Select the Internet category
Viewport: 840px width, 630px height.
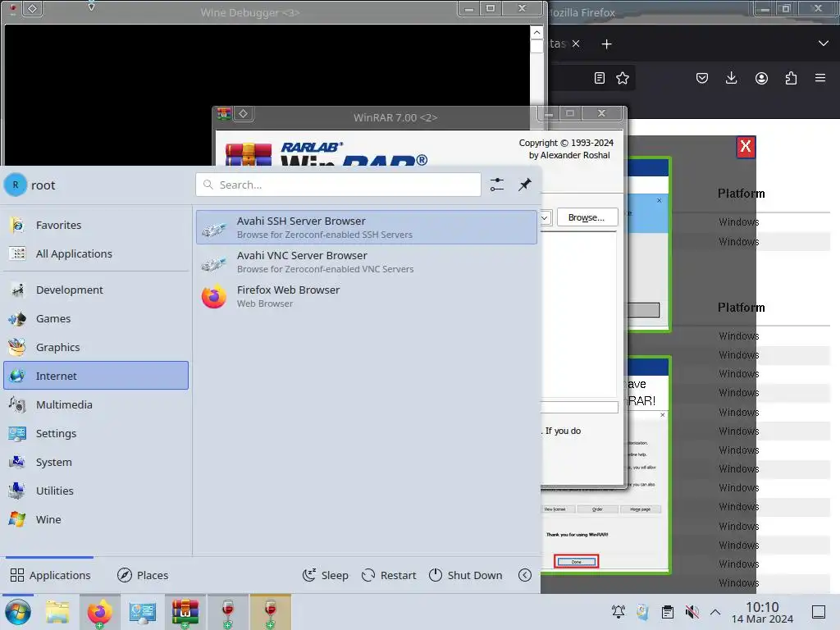pos(96,376)
